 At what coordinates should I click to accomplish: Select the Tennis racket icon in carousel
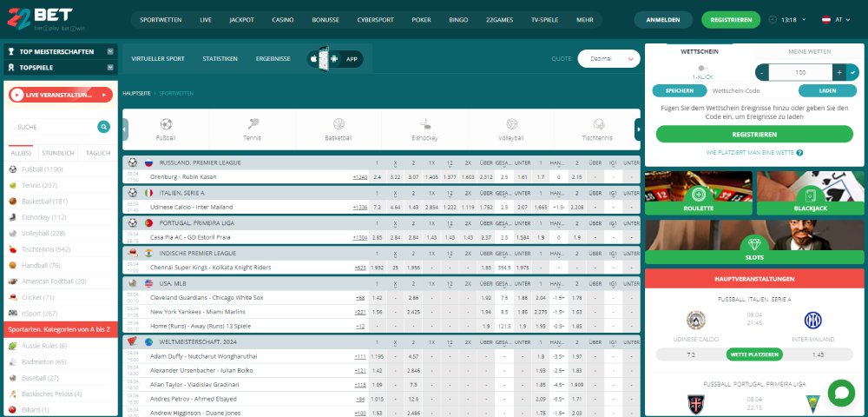(252, 124)
